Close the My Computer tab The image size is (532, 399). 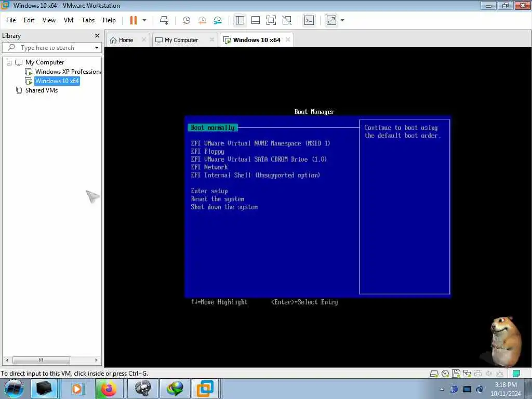pyautogui.click(x=212, y=39)
